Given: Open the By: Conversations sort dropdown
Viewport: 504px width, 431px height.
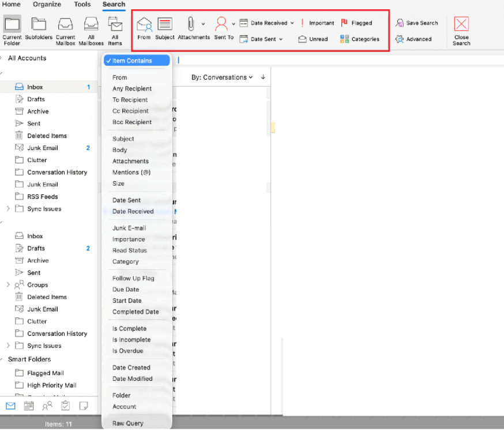Looking at the screenshot, I should pyautogui.click(x=222, y=77).
